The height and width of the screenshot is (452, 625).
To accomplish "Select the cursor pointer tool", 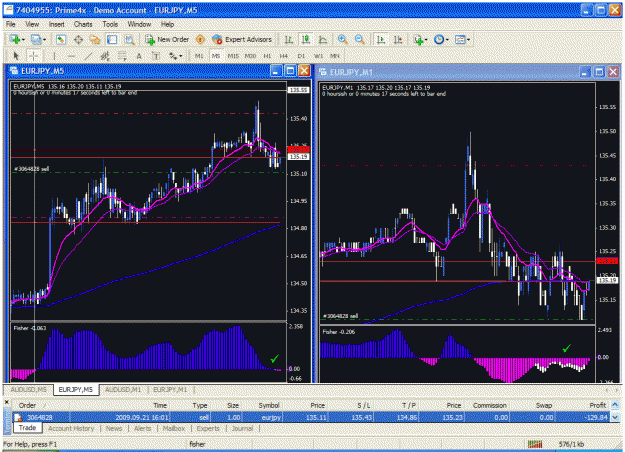I will 16,56.
